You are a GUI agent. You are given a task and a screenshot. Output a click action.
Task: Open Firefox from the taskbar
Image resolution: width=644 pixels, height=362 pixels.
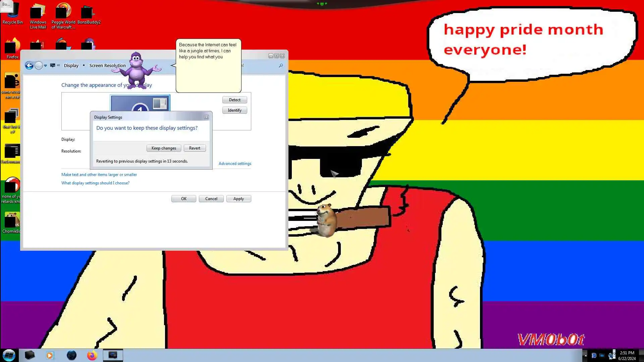92,355
